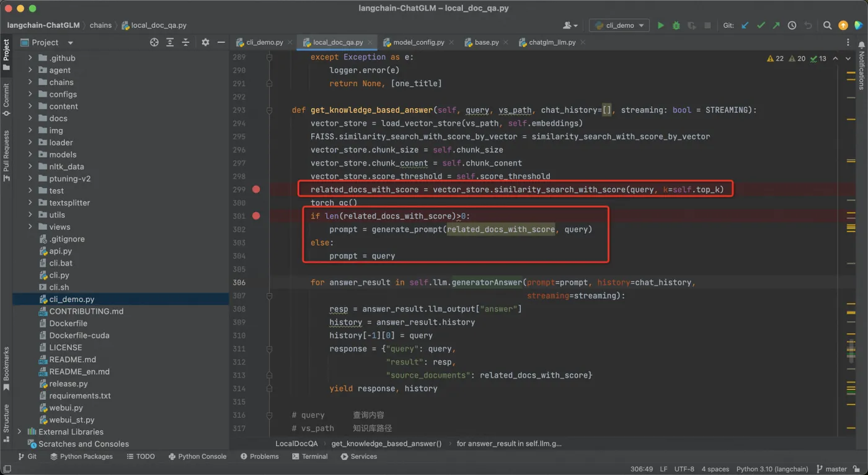
Task: Select opened file locate target icon
Action: click(x=154, y=42)
